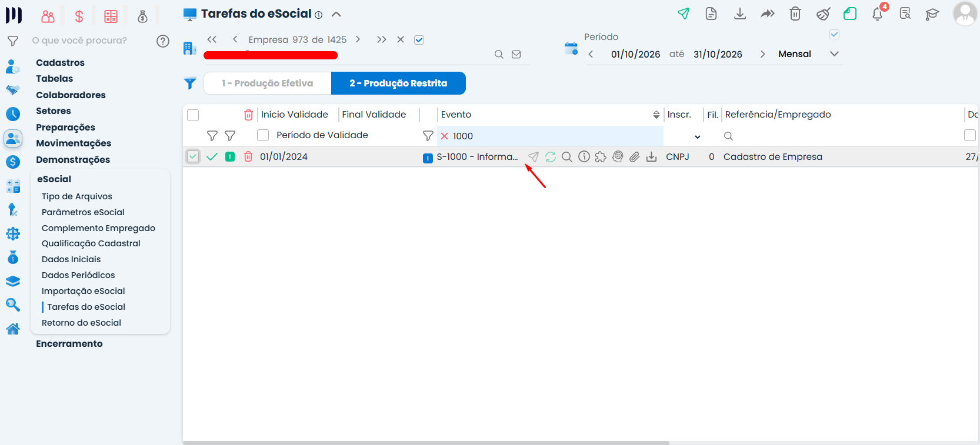Open the calendar icon next to Período
This screenshot has height=445, width=980.
571,48
